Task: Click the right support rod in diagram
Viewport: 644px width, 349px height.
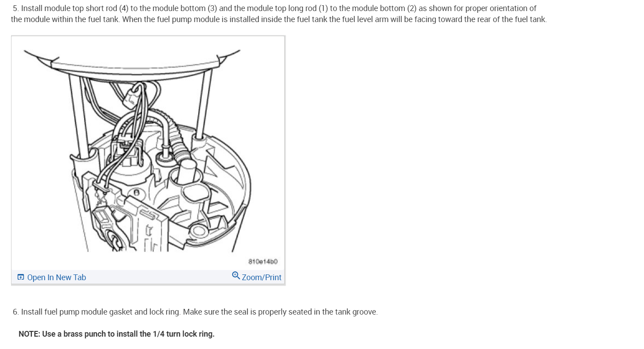Action: coord(203,104)
